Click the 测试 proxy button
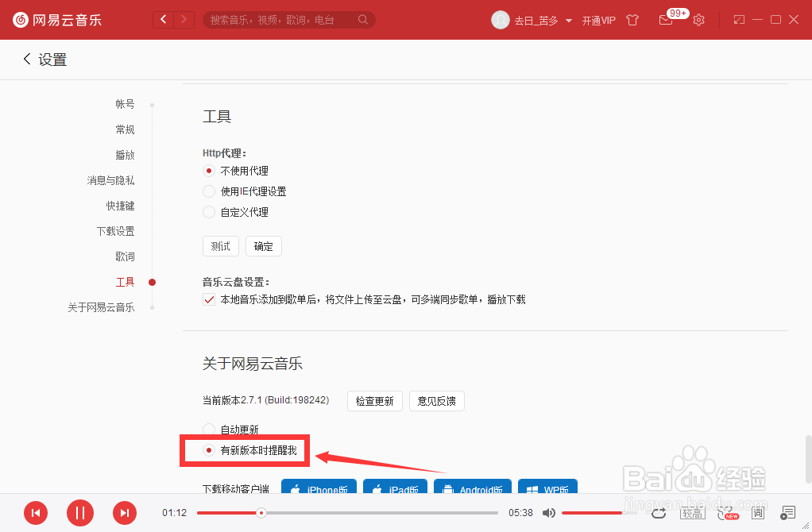 [x=221, y=246]
